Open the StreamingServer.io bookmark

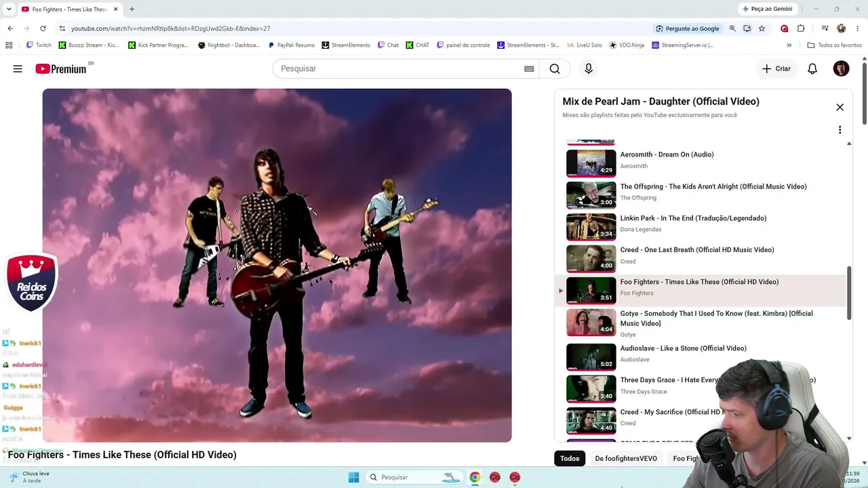tap(682, 45)
